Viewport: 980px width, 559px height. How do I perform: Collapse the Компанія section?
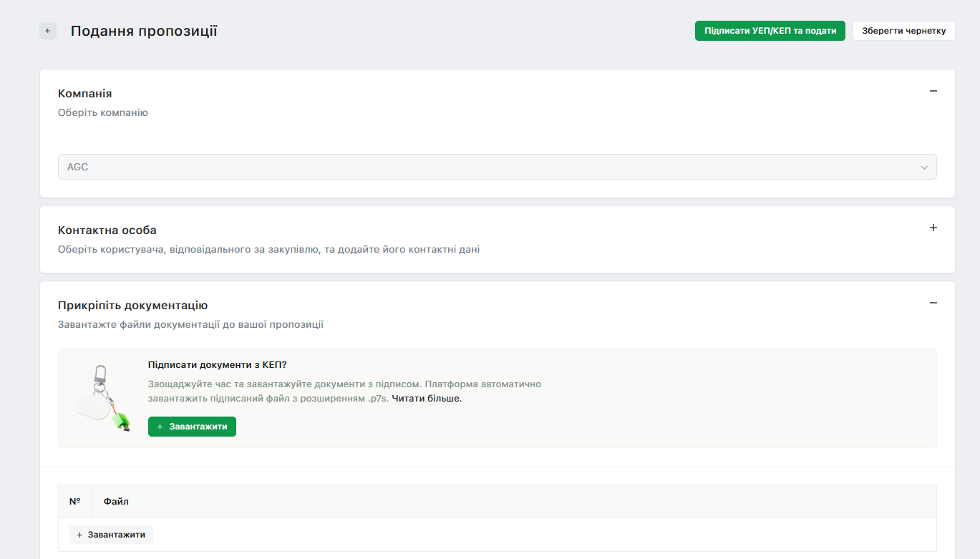(933, 91)
